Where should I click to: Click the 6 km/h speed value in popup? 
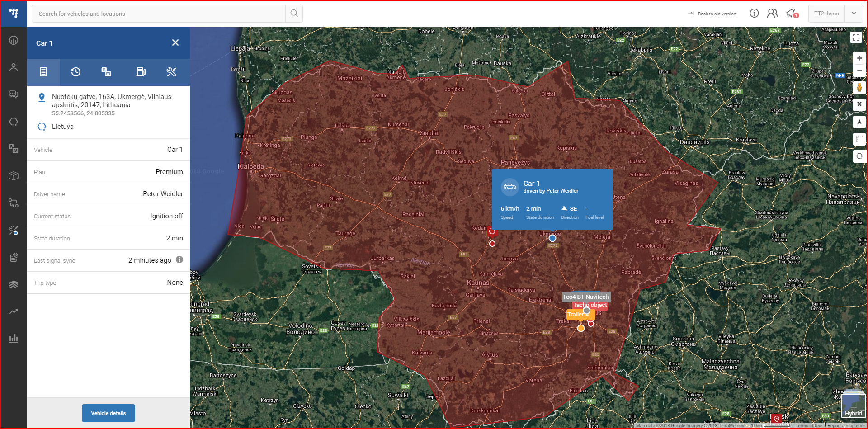(x=510, y=208)
